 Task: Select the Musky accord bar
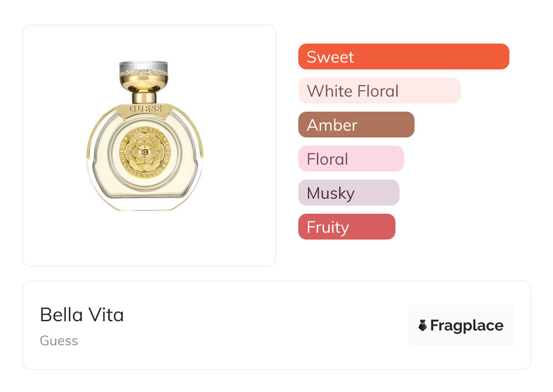click(x=348, y=193)
